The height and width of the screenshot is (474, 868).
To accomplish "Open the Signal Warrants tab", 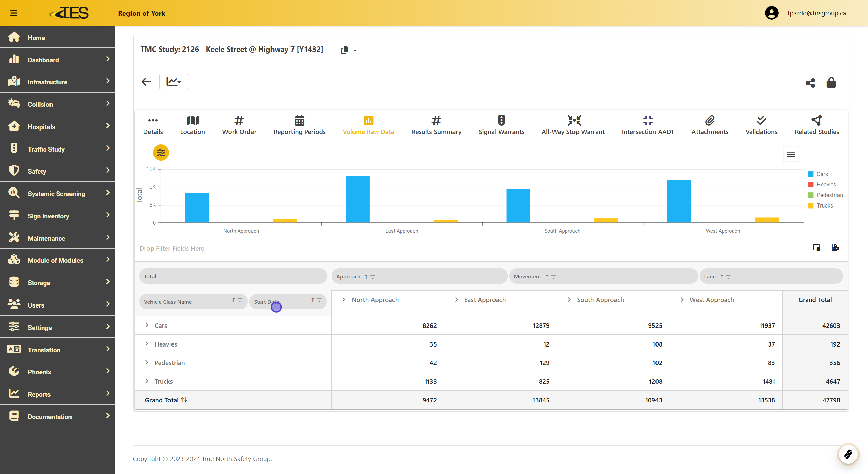I will pos(501,125).
